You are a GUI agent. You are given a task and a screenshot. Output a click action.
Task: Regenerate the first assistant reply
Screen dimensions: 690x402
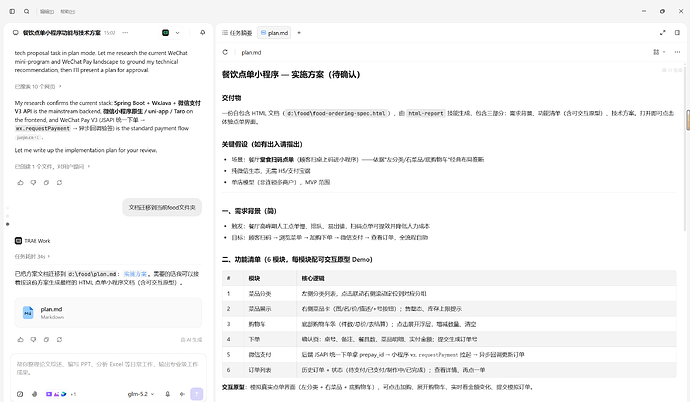(x=59, y=183)
